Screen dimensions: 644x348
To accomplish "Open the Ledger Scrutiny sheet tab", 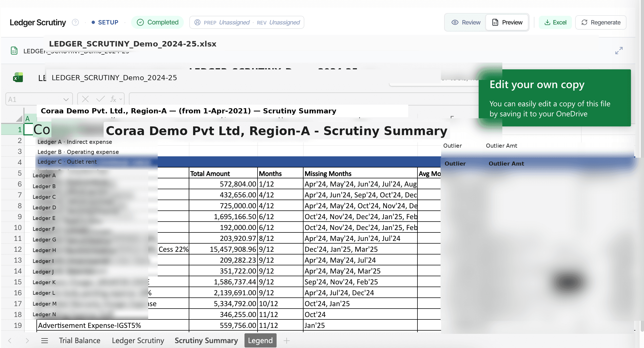I will pyautogui.click(x=138, y=341).
